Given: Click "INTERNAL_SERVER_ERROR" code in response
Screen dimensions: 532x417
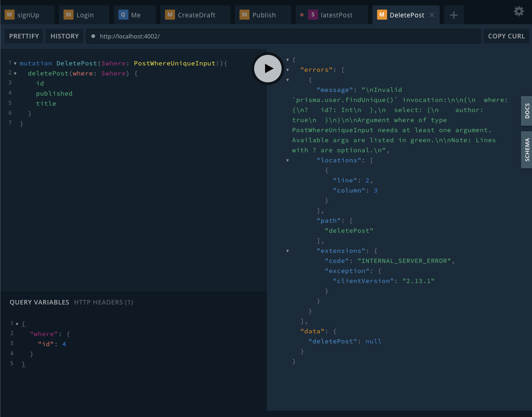Looking at the screenshot, I should point(404,261).
